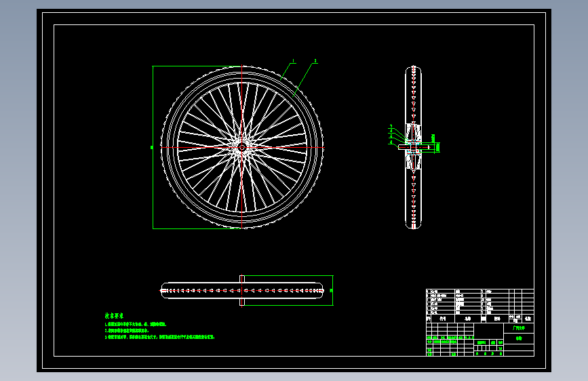Select part callout number 1 above the wheel
This screenshot has width=588, height=381.
coord(293,61)
